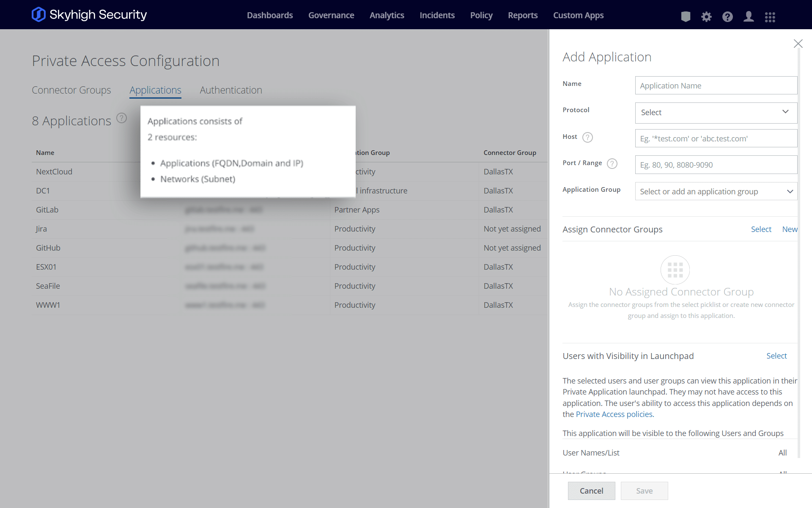812x508 pixels.
Task: Click Select for Users with Visibility
Action: point(776,356)
